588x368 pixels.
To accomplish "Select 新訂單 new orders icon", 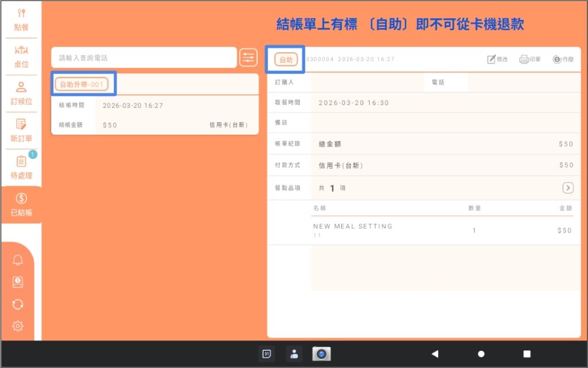I will (21, 130).
